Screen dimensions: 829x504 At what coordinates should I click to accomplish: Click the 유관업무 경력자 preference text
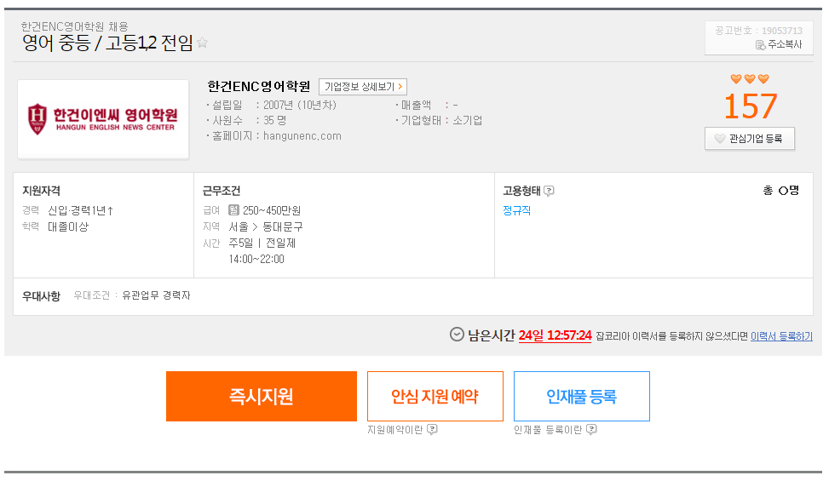(156, 295)
